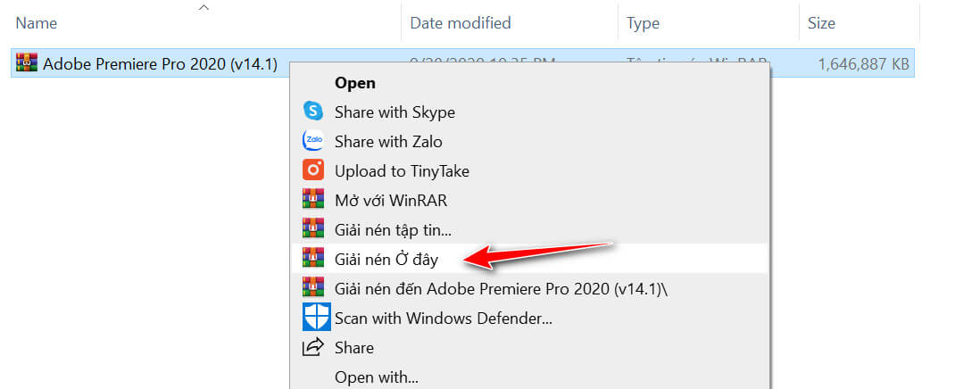Select Share with Skype
Screen dimensions: 980x389
point(394,112)
